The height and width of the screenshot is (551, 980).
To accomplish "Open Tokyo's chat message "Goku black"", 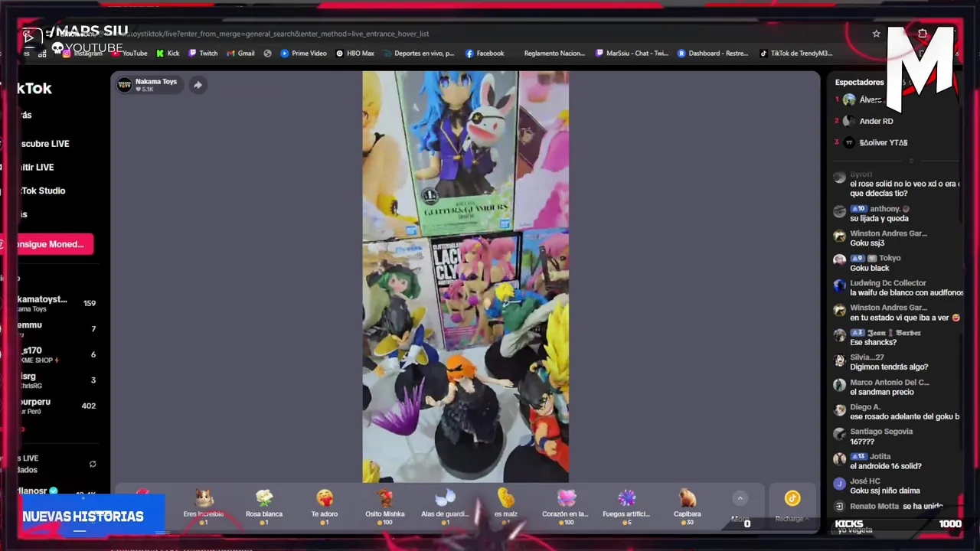I will 870,269.
